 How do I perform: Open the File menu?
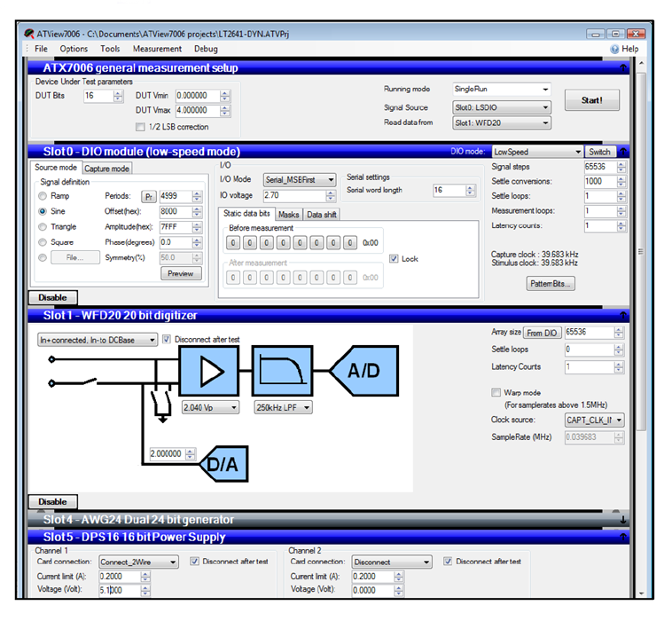(x=41, y=49)
